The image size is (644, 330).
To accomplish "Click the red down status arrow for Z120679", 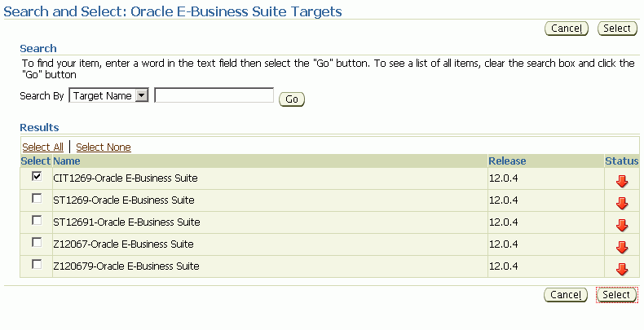I will 622,269.
